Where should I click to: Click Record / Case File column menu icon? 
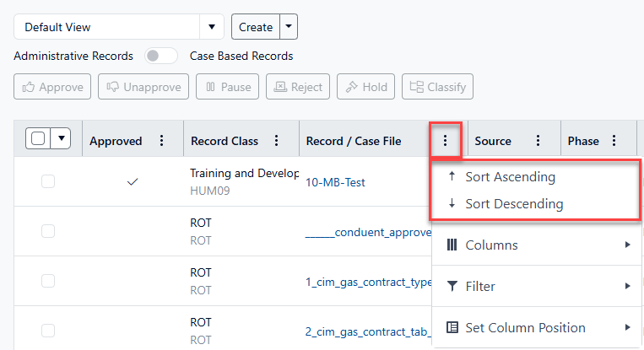[445, 141]
